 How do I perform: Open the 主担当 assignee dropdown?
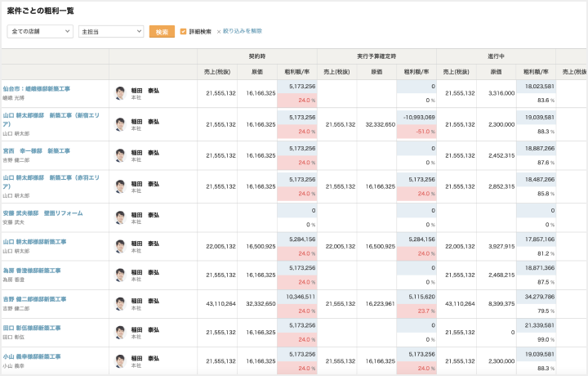[x=110, y=31]
